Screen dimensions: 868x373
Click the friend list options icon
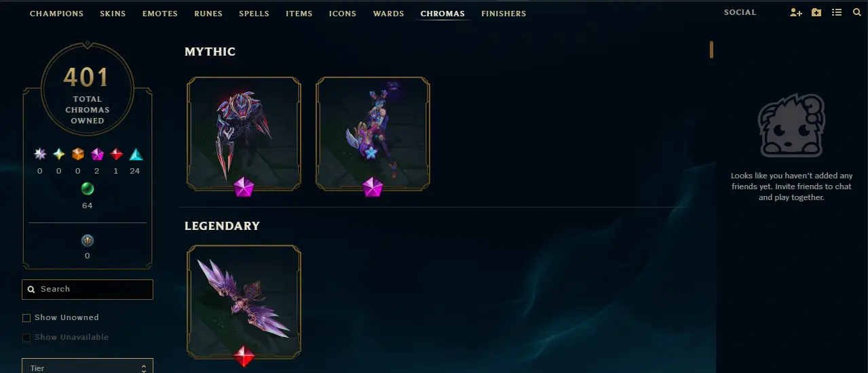[x=837, y=13]
